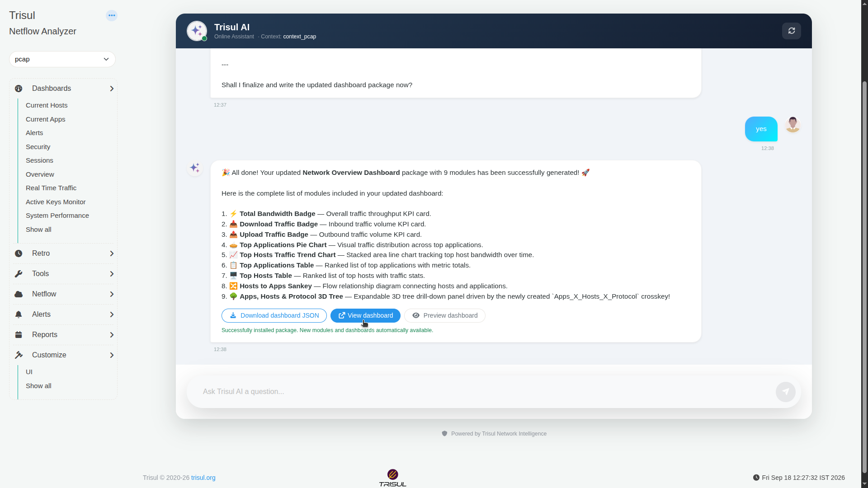Viewport: 868px width, 488px height.
Task: Click the Netflow cloud icon in sidebar
Action: pos(19,294)
